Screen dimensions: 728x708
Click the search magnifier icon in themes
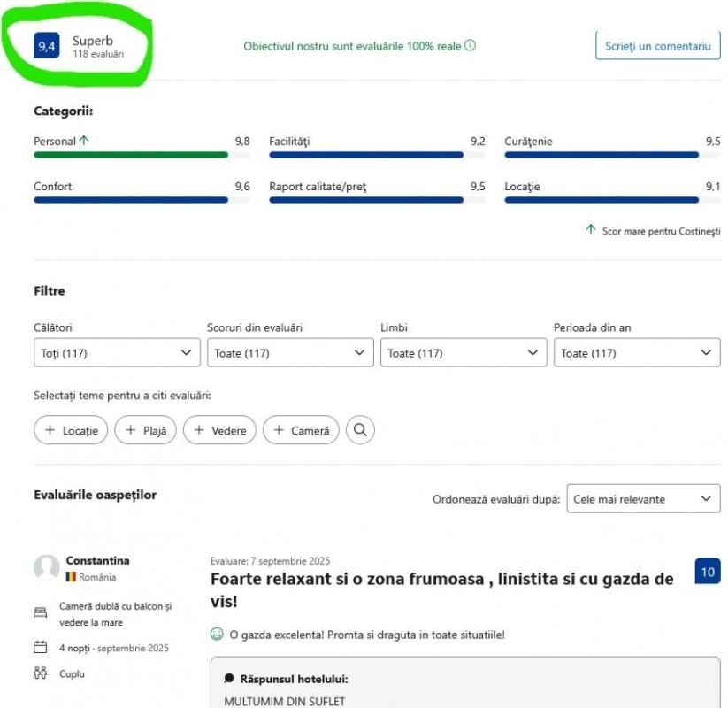tap(360, 430)
